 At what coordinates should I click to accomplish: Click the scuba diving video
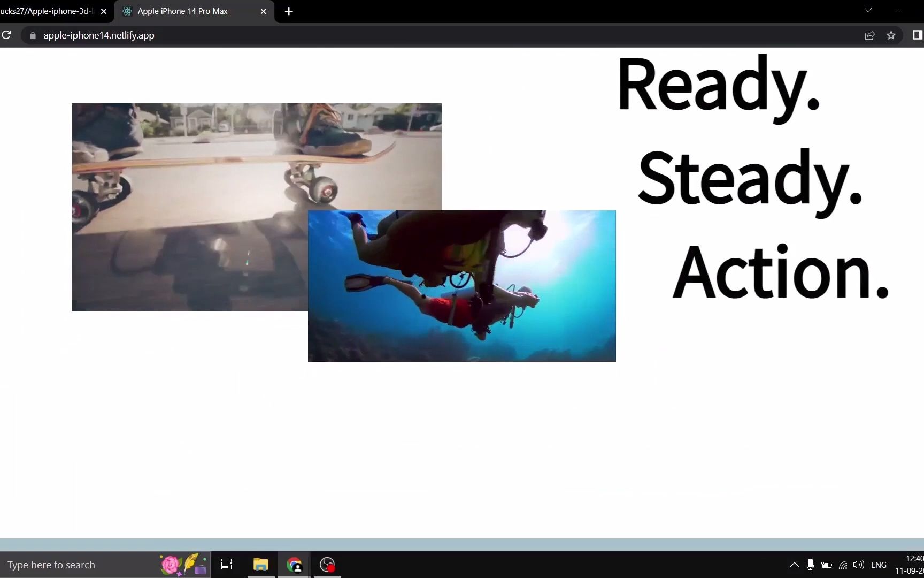click(x=461, y=285)
